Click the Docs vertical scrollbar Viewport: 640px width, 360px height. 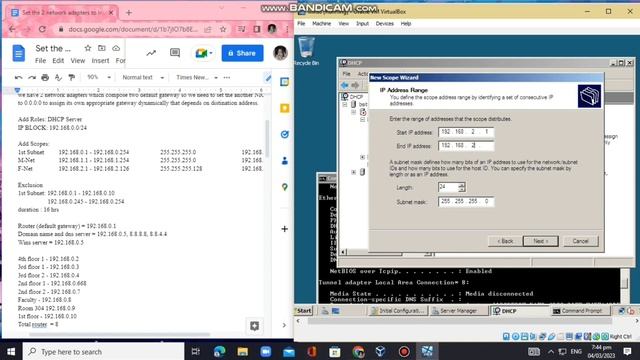pyautogui.click(x=267, y=139)
